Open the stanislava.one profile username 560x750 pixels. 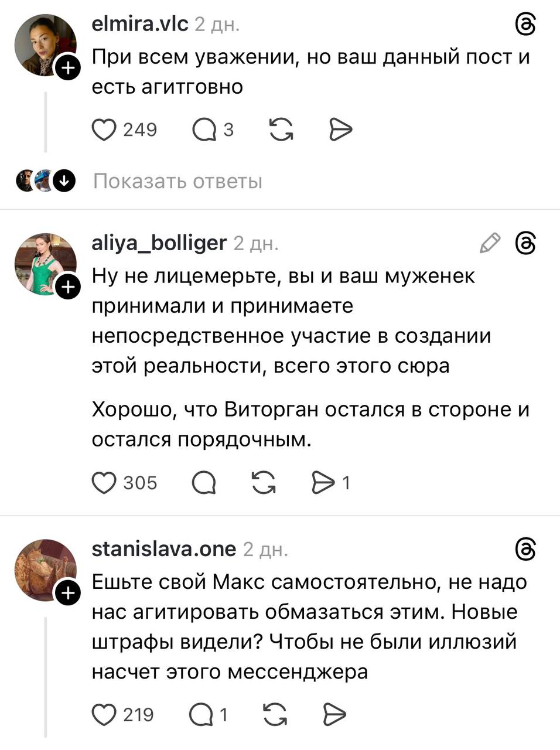[164, 549]
